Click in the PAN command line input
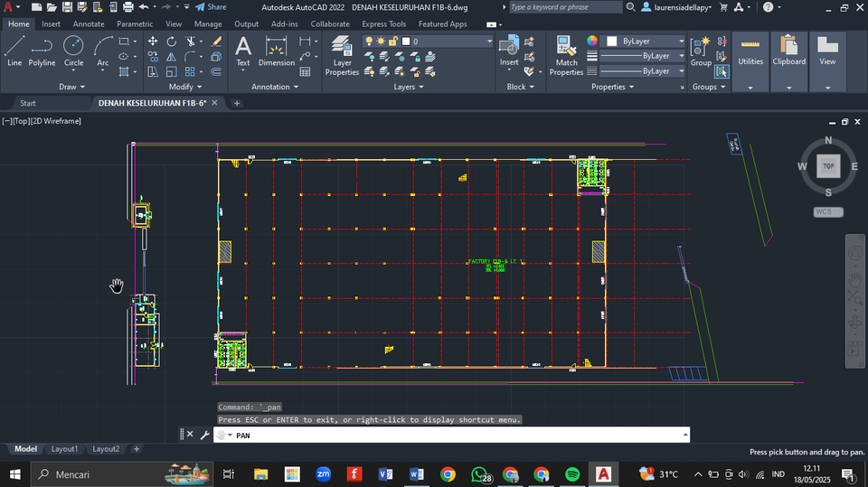Screen dimensions: 868x487 (x=451, y=435)
